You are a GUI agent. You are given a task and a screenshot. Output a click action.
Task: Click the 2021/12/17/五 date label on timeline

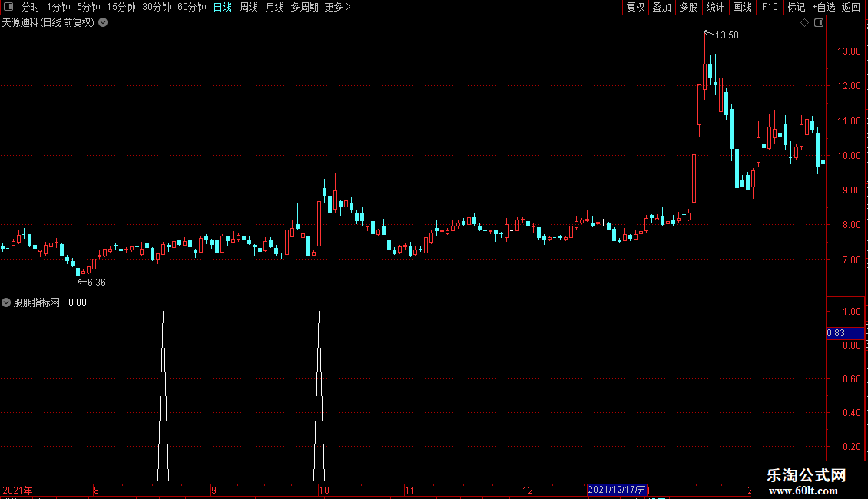[617, 490]
